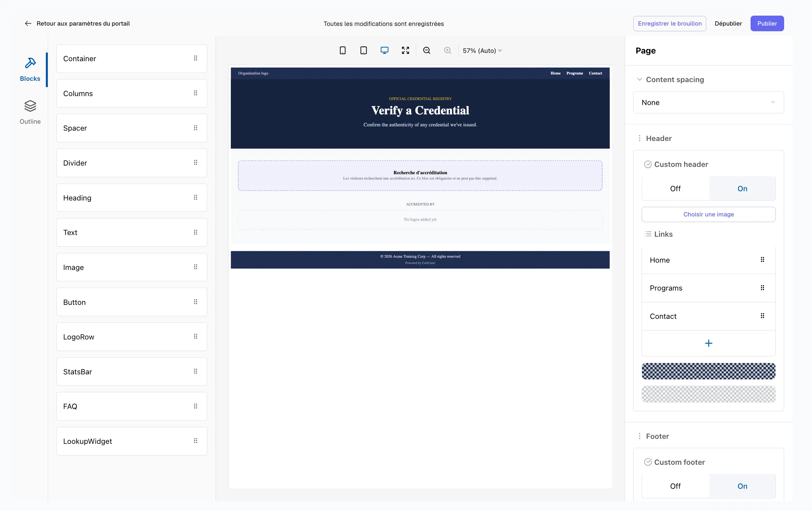812x511 pixels.
Task: Select the desktop preview icon
Action: (x=385, y=51)
